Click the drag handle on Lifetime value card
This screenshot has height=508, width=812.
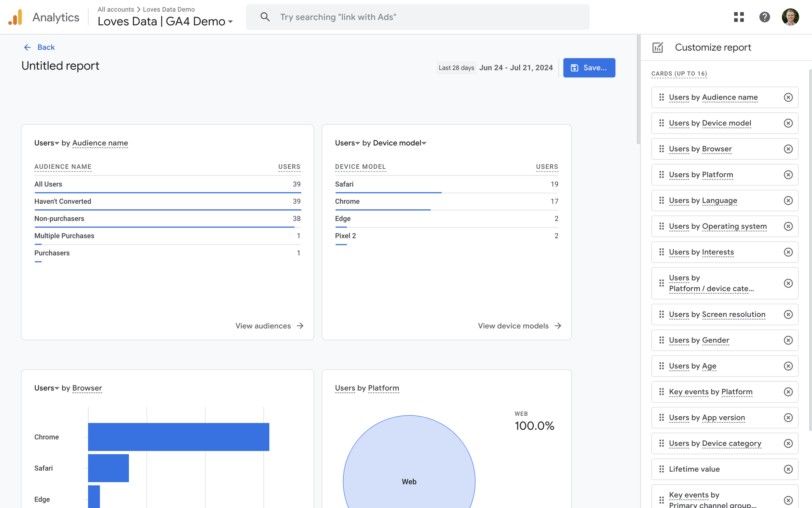pos(661,469)
